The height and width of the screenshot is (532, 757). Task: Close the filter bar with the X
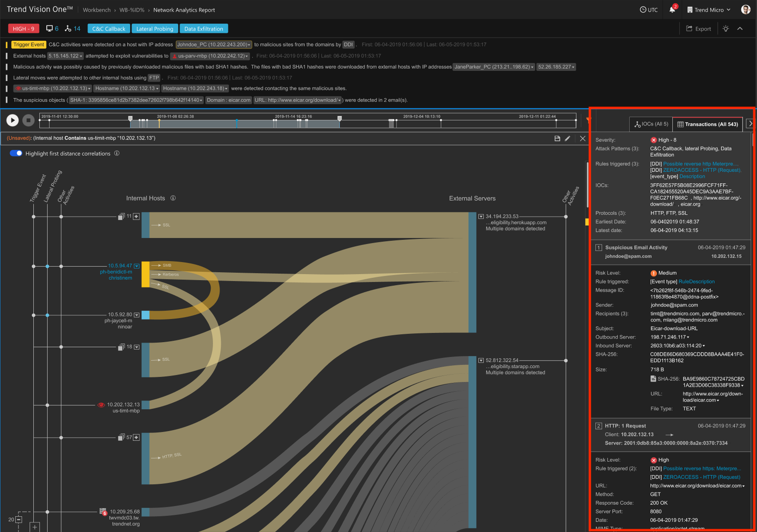point(582,138)
